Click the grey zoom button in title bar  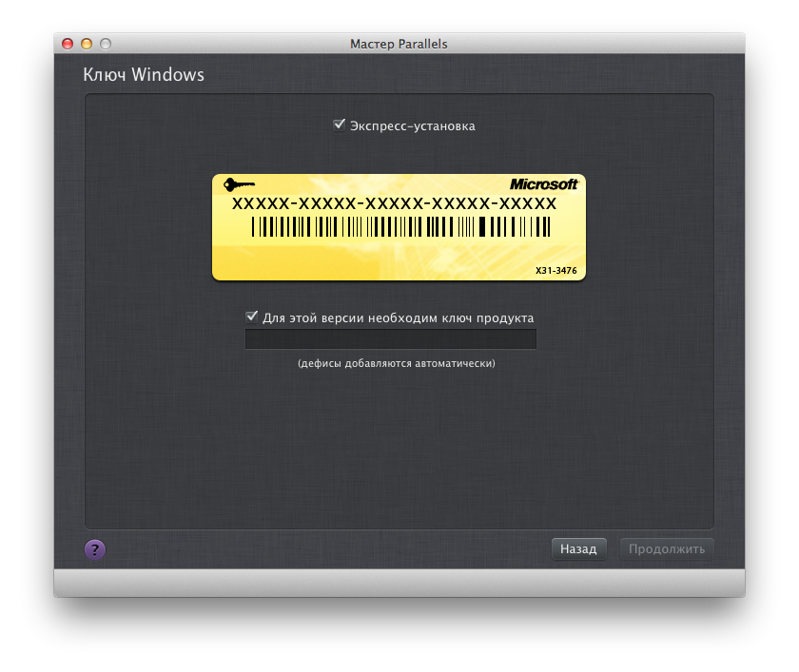point(106,44)
